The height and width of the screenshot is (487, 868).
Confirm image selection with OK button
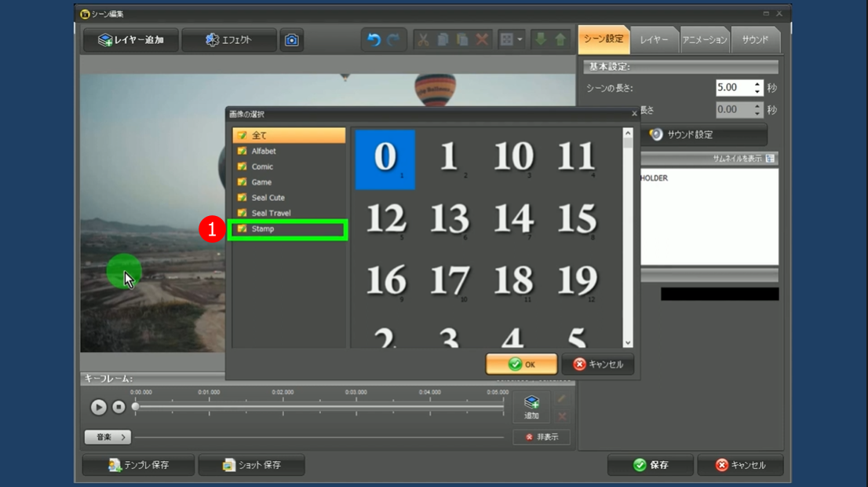coord(521,364)
